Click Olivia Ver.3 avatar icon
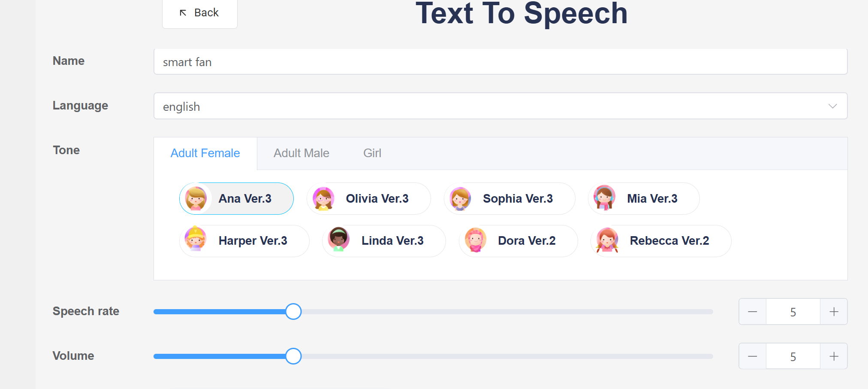The image size is (868, 389). coord(323,199)
